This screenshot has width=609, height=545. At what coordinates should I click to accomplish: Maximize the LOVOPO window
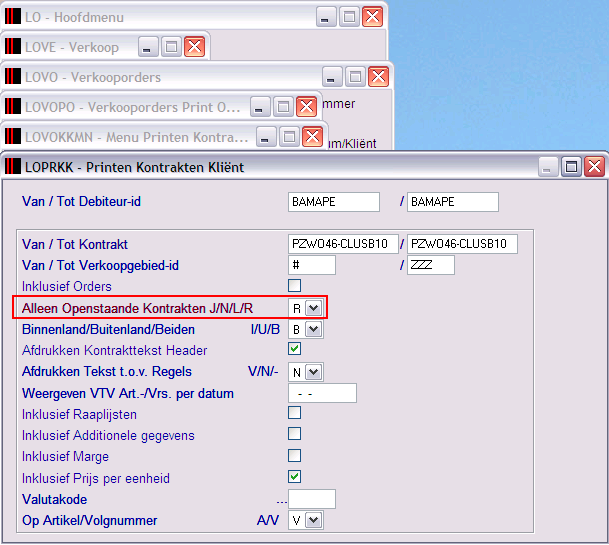pyautogui.click(x=283, y=106)
